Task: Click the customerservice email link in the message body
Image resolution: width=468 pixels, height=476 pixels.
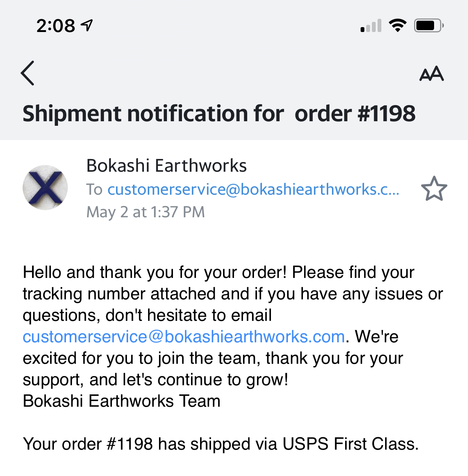Action: click(184, 337)
